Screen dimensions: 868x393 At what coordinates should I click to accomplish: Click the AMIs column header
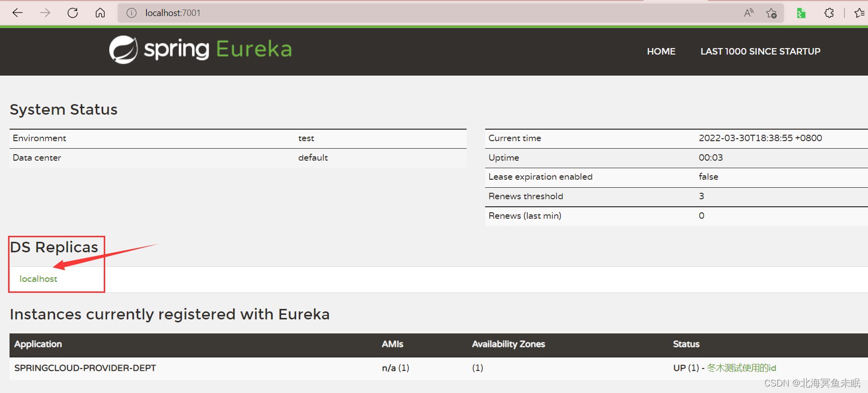[392, 344]
